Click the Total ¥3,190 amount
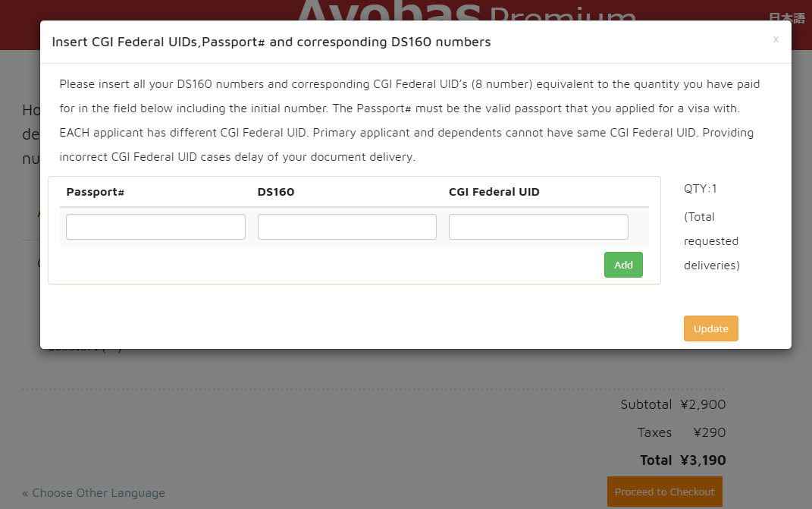This screenshot has height=509, width=812. click(683, 460)
